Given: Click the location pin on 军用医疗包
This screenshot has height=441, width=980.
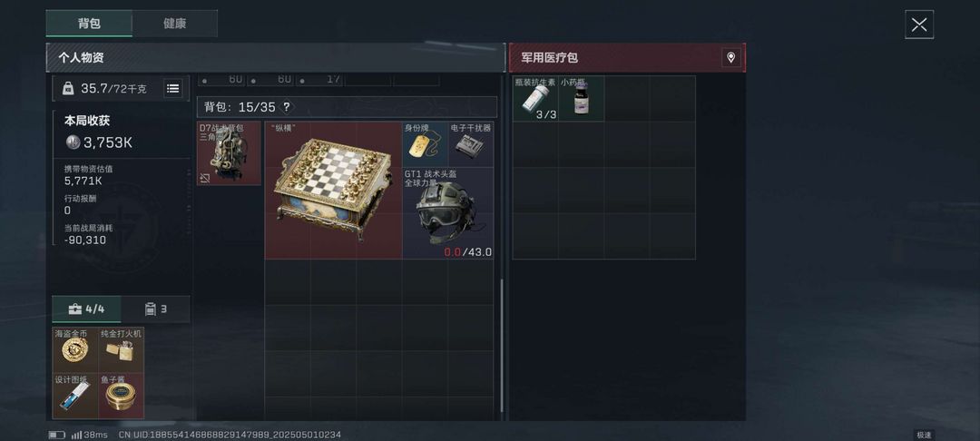Looking at the screenshot, I should click(x=730, y=57).
